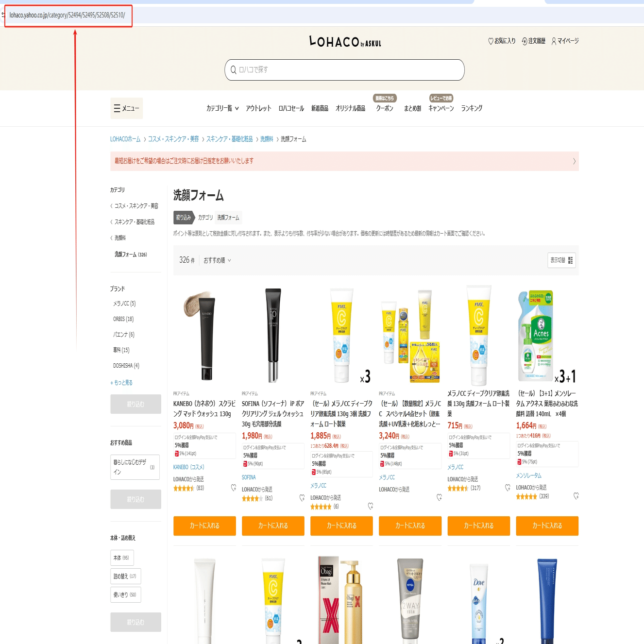Image resolution: width=644 pixels, height=644 pixels.
Task: Click the スキンケア・基礎化粧品 breadcrumb link
Action: point(229,139)
